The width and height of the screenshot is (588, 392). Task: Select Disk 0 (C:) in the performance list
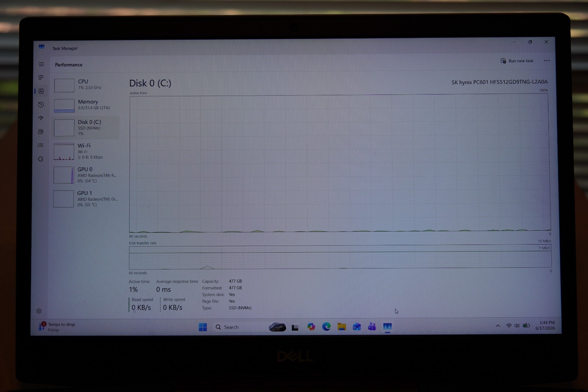86,128
